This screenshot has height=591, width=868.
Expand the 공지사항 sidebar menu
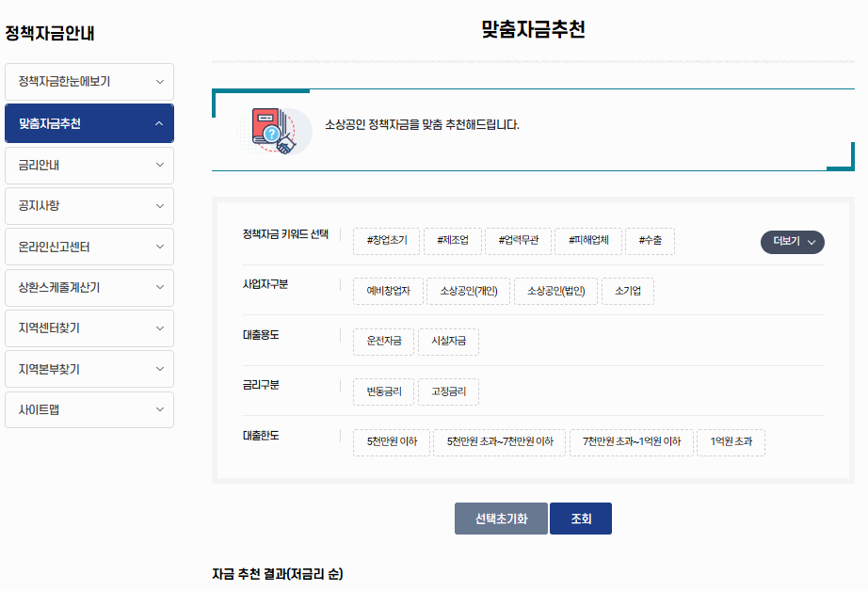(88, 205)
